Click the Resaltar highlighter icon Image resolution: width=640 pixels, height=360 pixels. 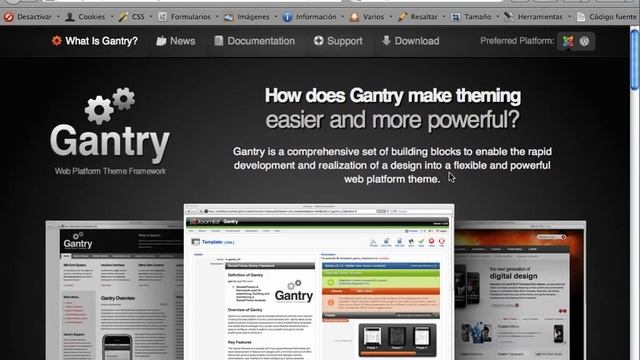coord(402,17)
